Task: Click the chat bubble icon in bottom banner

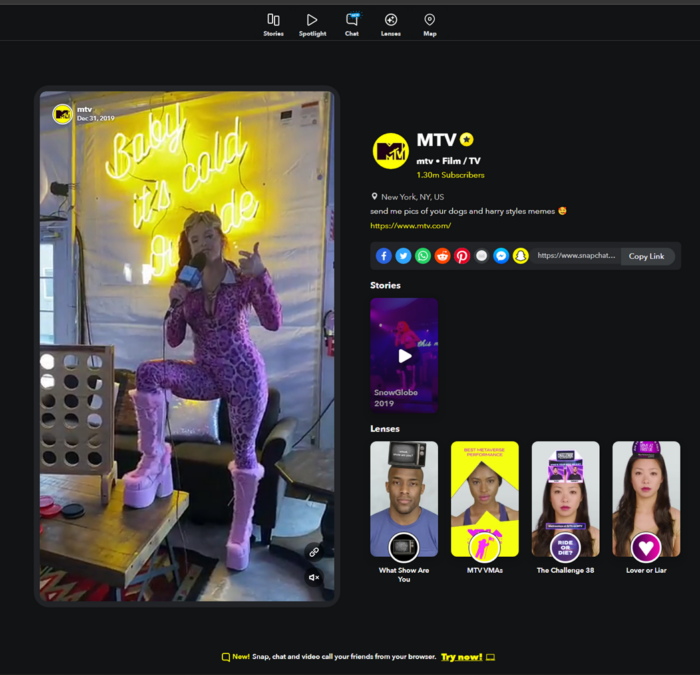Action: (226, 657)
